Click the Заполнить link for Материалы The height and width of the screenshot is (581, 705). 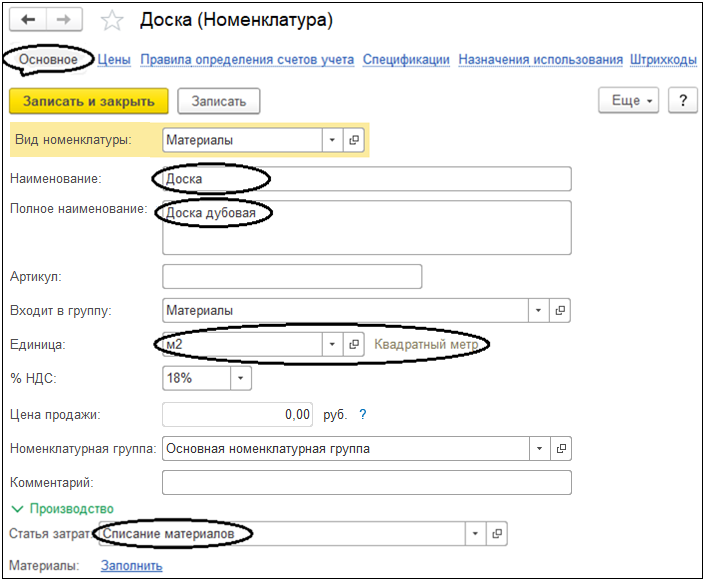132,566
